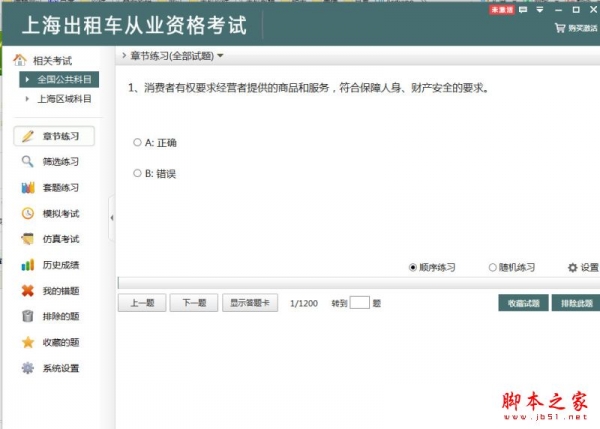Expand the 章节练习(全部试题) dropdown
This screenshot has height=429, width=600.
pyautogui.click(x=220, y=56)
